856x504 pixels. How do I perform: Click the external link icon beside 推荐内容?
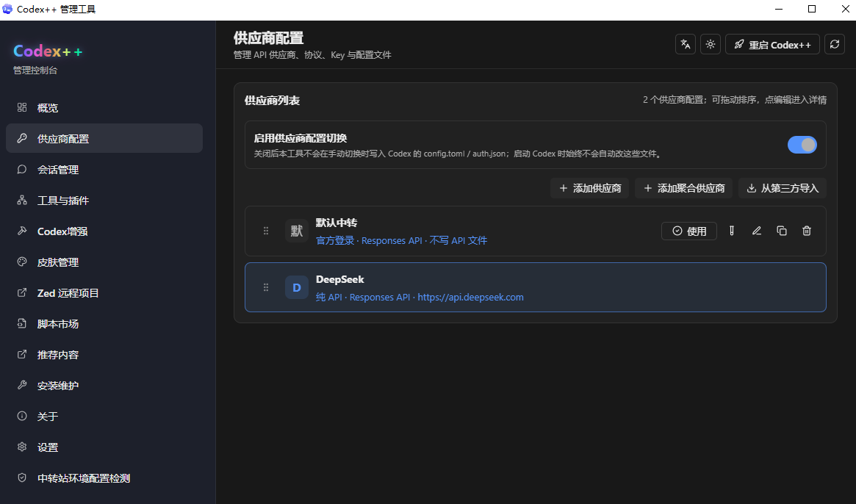pos(22,354)
